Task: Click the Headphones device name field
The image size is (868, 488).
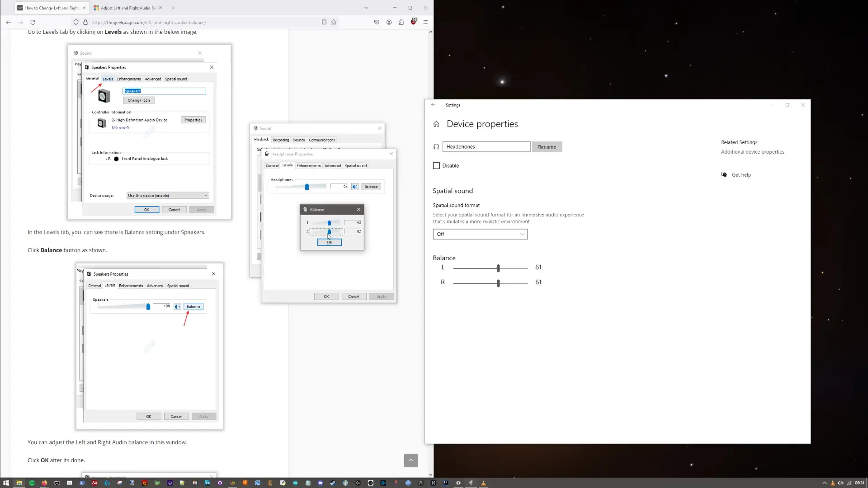Action: coord(486,147)
